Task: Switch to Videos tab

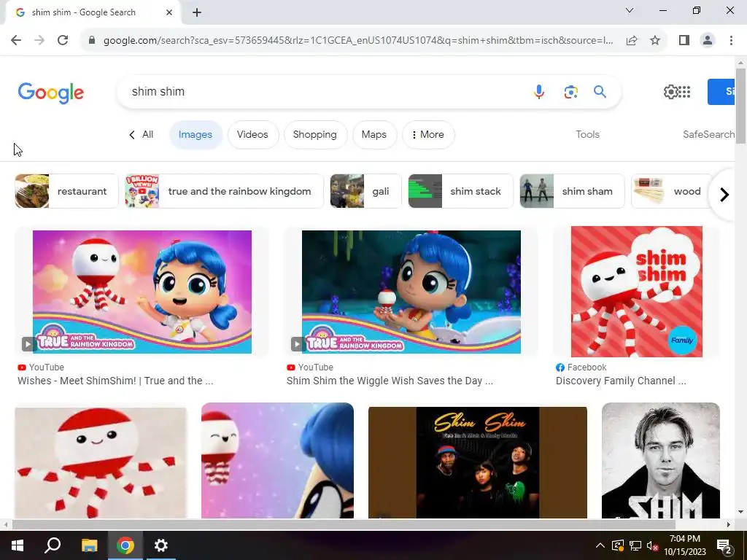Action: 252,135
